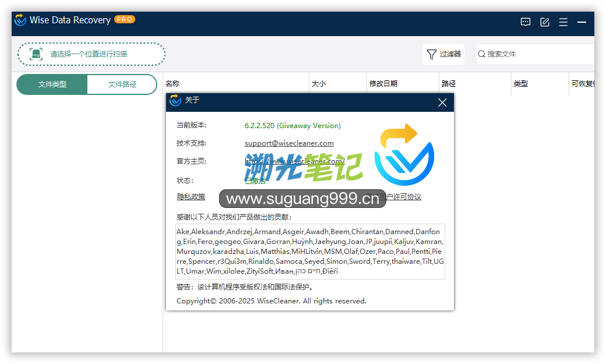The image size is (606, 364).
Task: Open the feedback chat bubble icon
Action: point(525,22)
